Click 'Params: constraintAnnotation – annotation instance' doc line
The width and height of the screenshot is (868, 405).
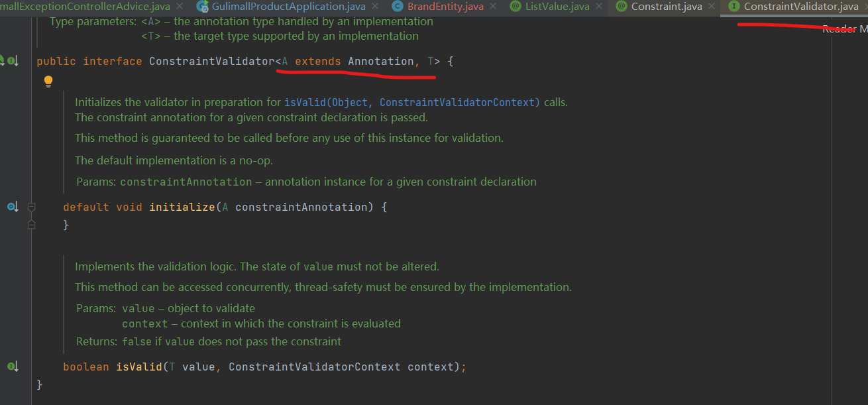point(306,182)
